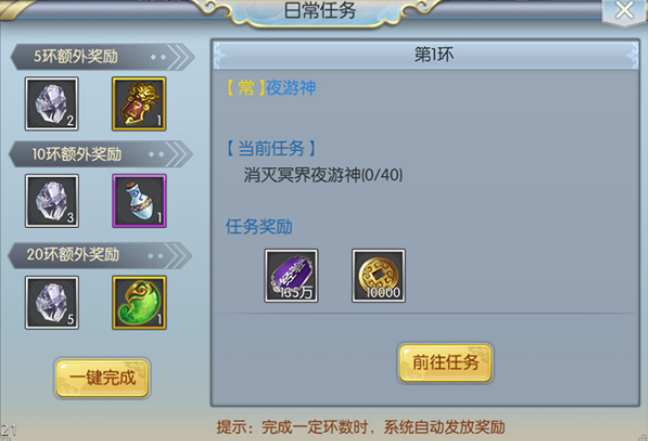Image resolution: width=648 pixels, height=441 pixels.
Task: Select the 第1环 header bar
Action: tap(426, 55)
